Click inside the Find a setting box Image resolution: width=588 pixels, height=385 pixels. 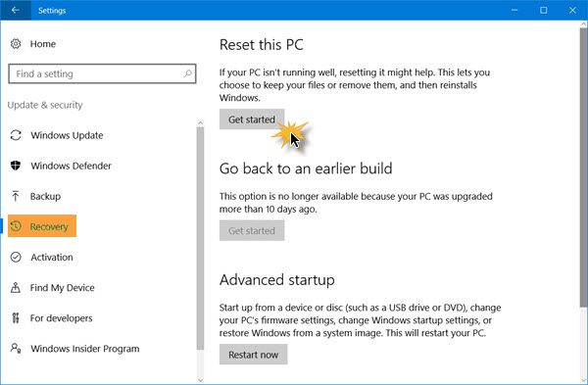(x=102, y=73)
